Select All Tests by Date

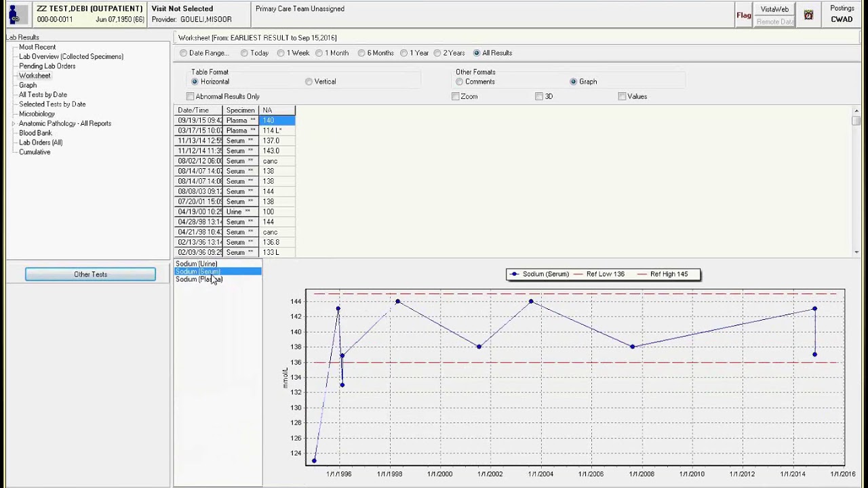[43, 95]
